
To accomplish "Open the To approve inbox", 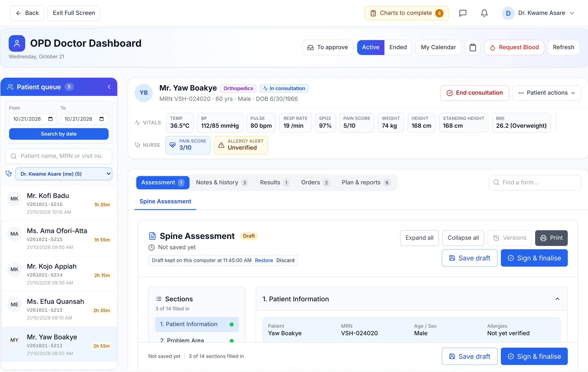I will [328, 47].
